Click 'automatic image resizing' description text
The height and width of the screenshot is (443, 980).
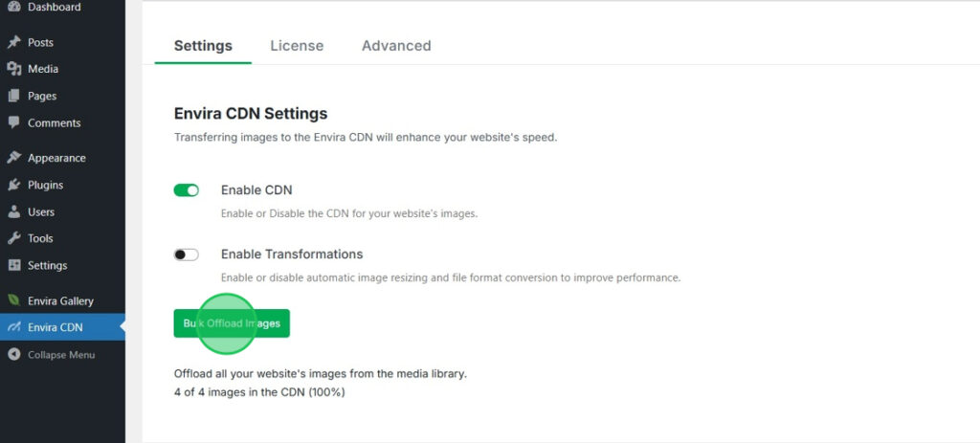451,277
